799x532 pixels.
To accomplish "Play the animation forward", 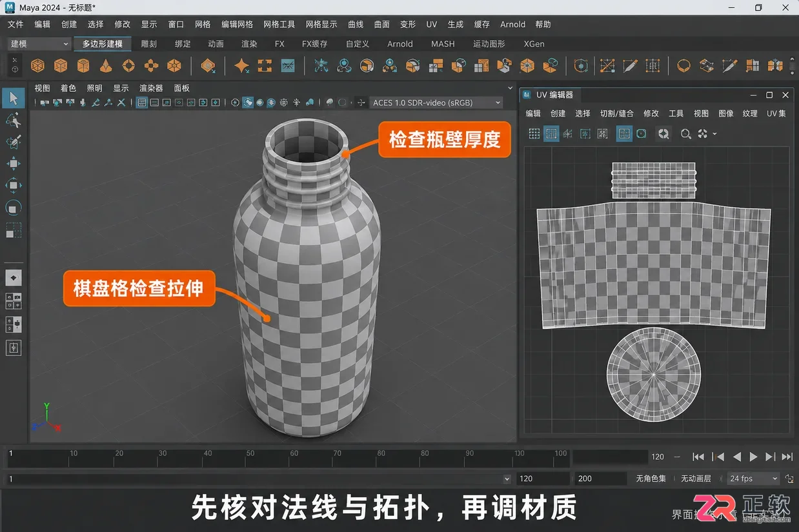I will (x=753, y=457).
